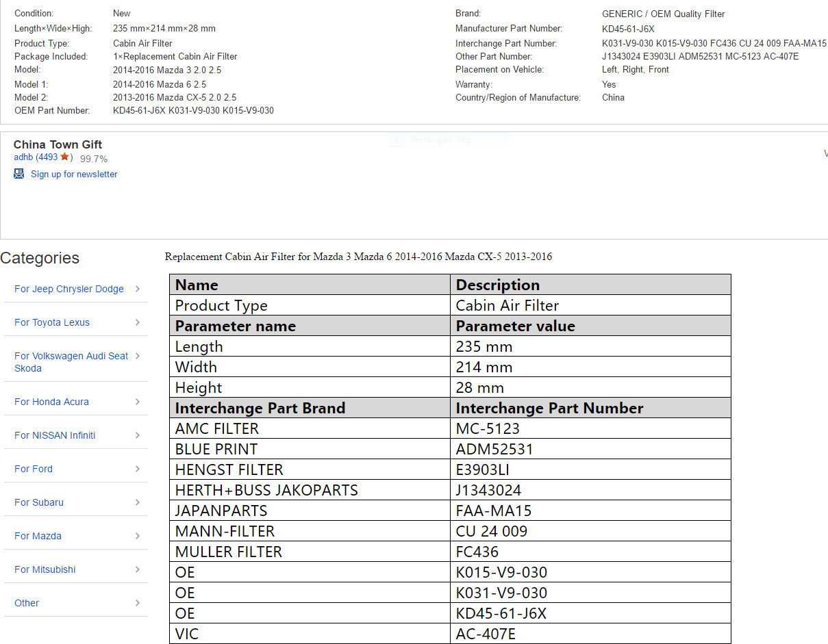Screen dimensions: 828x644
Task: Open For Mazda category link
Action: tap(38, 536)
